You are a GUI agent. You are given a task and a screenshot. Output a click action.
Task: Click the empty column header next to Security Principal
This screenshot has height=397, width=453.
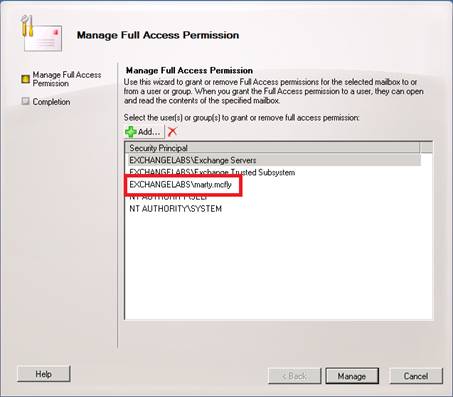(426, 148)
